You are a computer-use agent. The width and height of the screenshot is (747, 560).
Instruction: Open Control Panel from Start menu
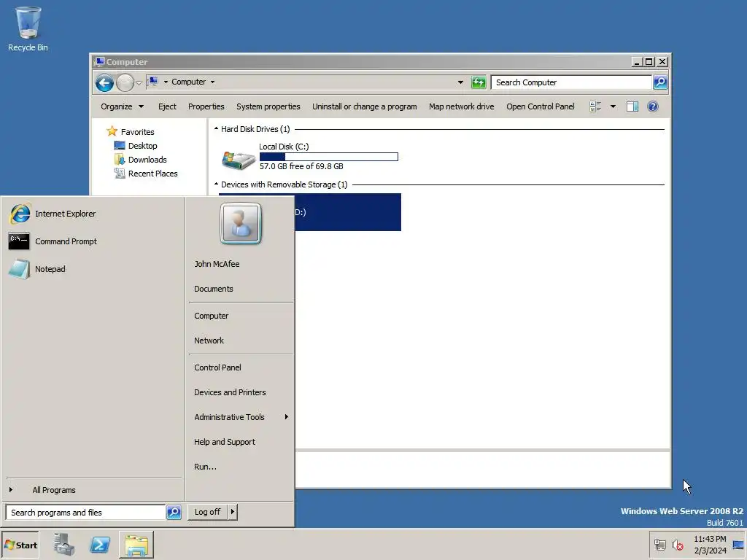coord(217,367)
